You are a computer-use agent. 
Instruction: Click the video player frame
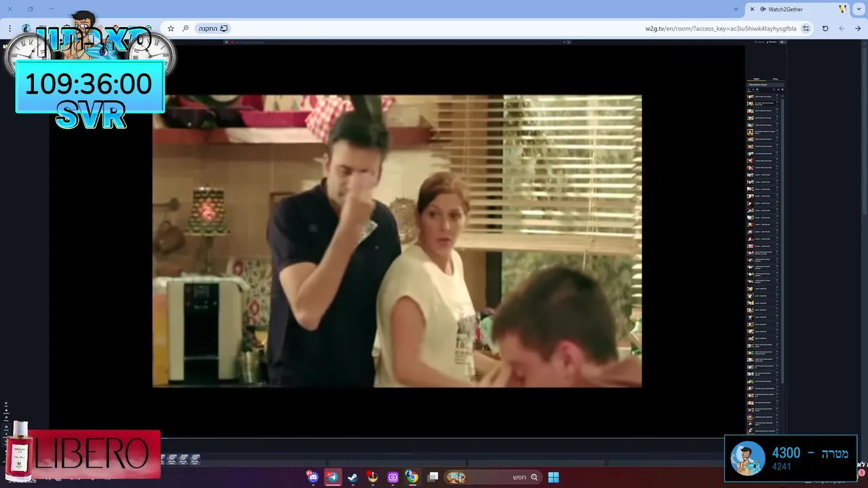click(x=397, y=241)
